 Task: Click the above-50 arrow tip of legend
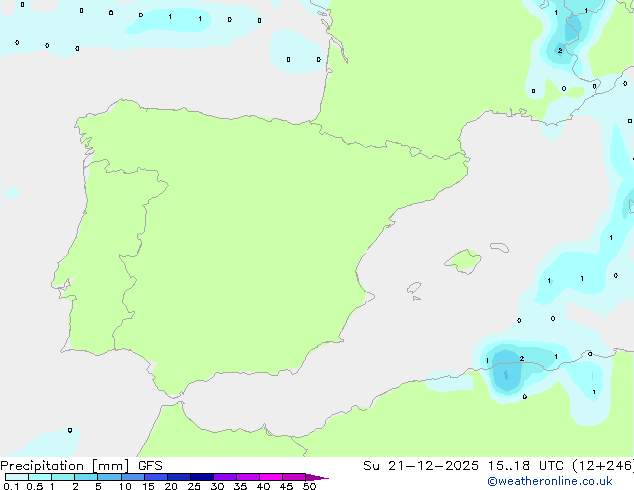317,477
